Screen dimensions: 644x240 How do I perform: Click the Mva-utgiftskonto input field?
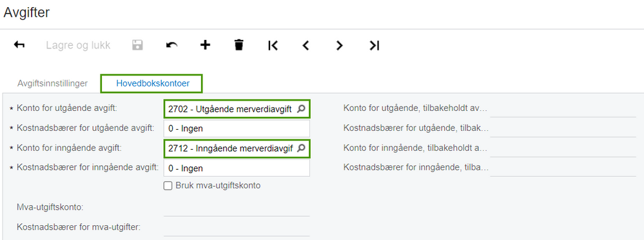point(237,208)
